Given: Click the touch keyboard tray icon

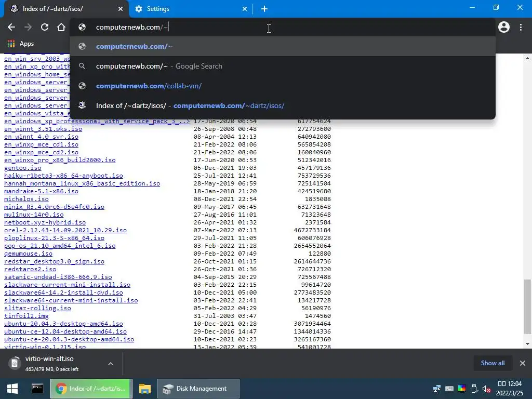Looking at the screenshot, I should pos(449,389).
